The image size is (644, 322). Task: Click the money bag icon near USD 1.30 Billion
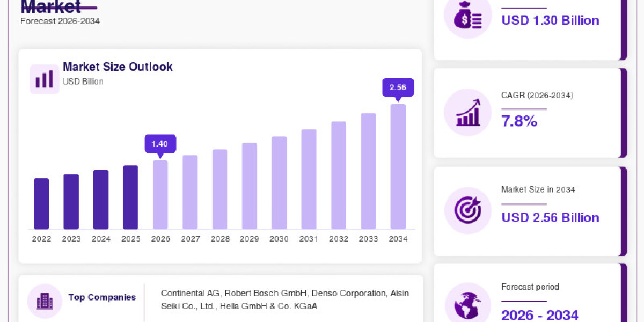pos(467,16)
